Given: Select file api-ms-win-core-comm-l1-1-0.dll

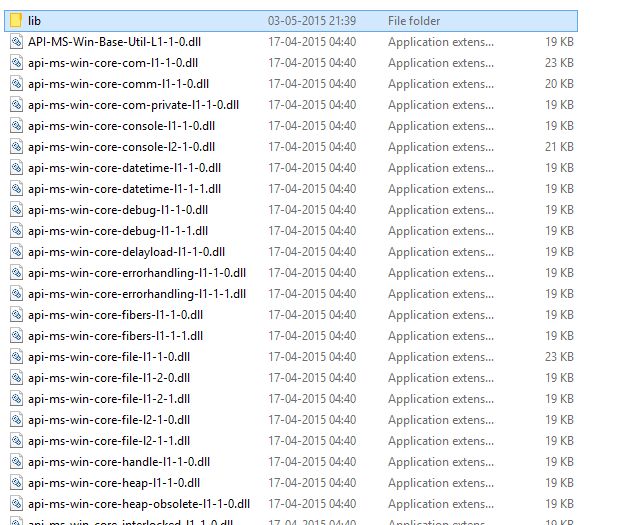Looking at the screenshot, I should pyautogui.click(x=118, y=84).
